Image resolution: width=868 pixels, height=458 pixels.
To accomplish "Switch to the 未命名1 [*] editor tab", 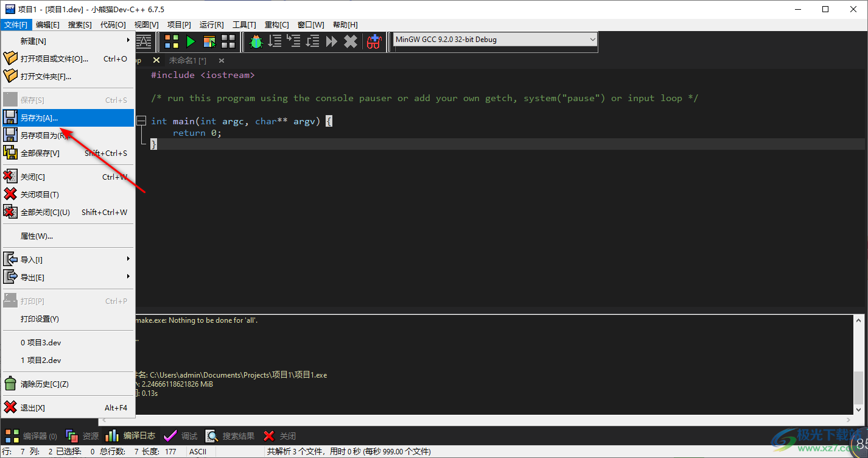I will click(x=188, y=60).
